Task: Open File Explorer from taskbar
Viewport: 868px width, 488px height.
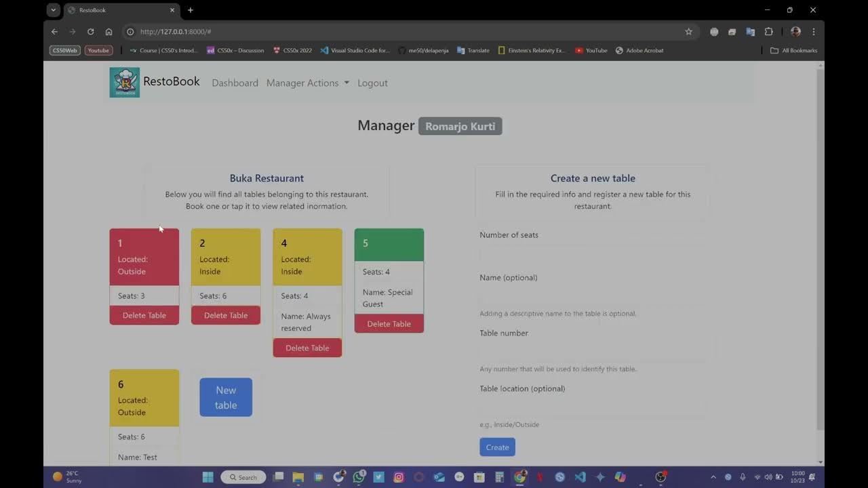Action: click(298, 477)
